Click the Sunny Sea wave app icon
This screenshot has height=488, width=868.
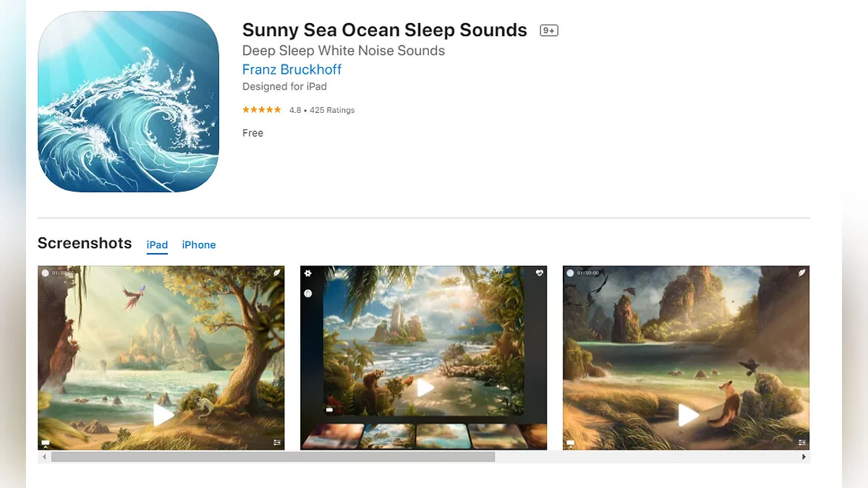point(128,102)
